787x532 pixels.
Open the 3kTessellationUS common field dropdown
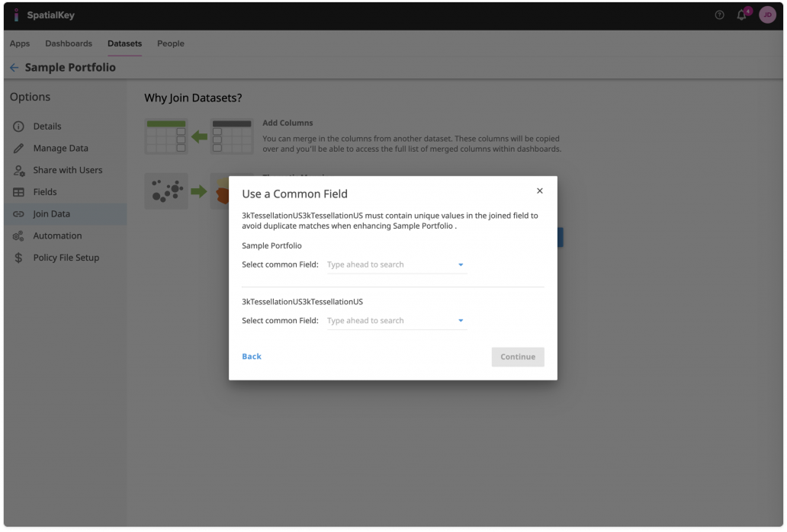tap(460, 319)
